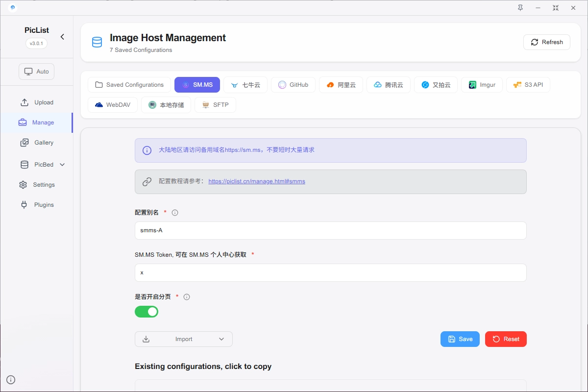Viewport: 588px width, 392px height.
Task: Refresh the image host list
Action: (547, 42)
